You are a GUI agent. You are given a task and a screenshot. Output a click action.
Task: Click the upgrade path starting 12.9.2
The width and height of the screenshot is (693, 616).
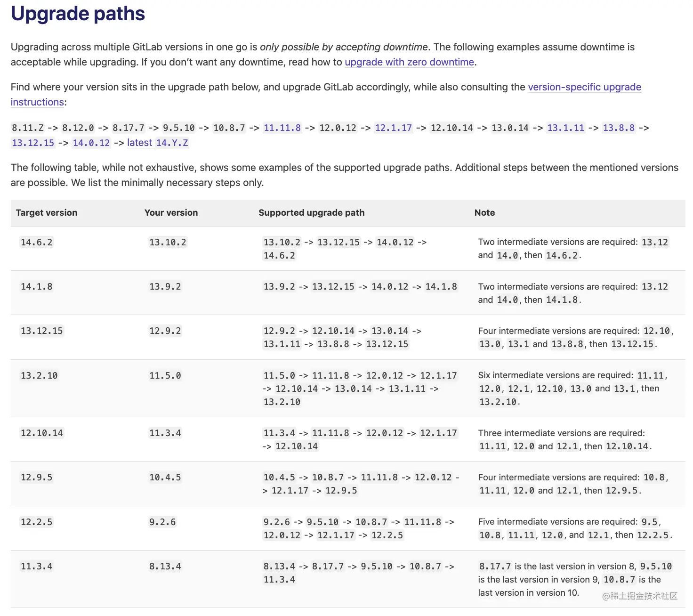tap(342, 337)
